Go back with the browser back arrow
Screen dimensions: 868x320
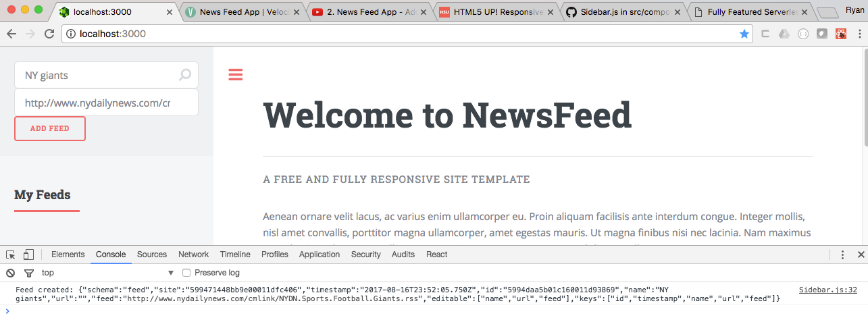[11, 34]
